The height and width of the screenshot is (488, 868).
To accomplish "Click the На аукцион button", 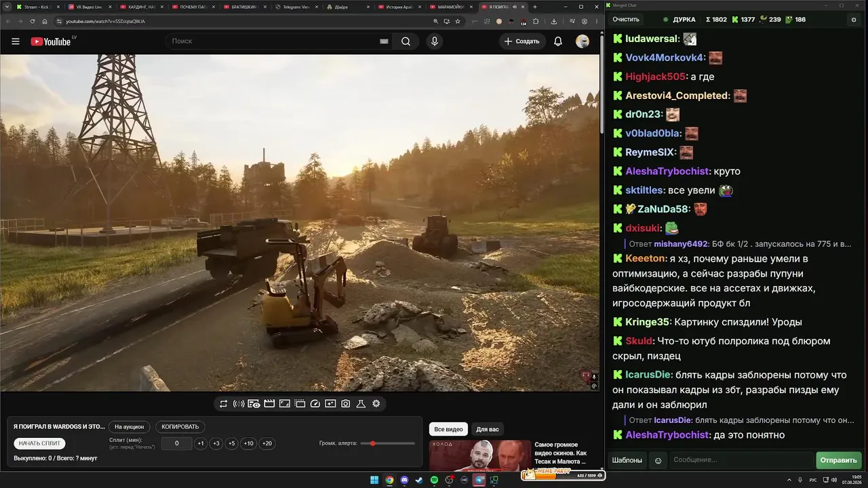I will pyautogui.click(x=129, y=427).
